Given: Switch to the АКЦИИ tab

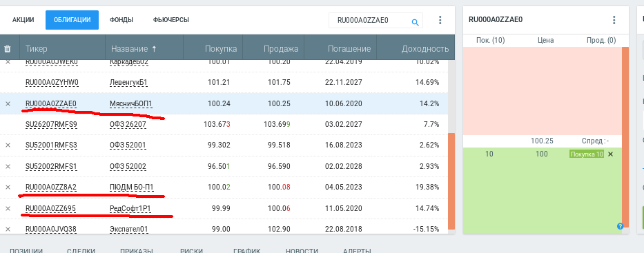Looking at the screenshot, I should click(x=23, y=20).
